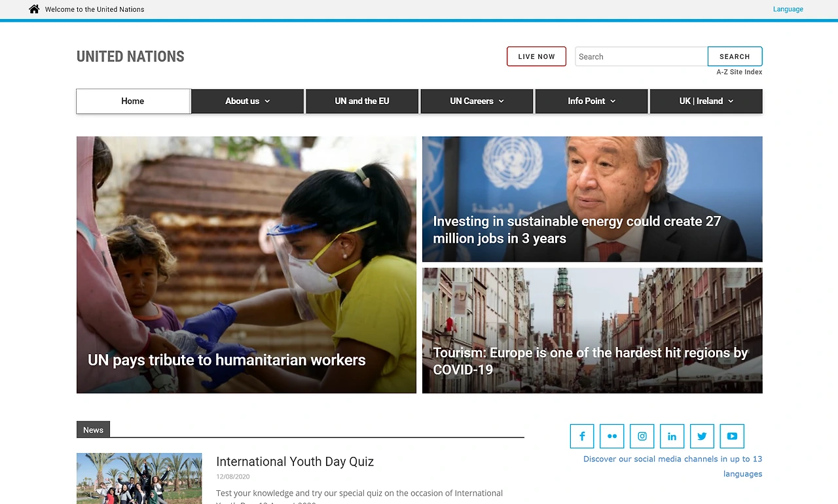
Task: Open the UN Instagram icon
Action: point(642,436)
